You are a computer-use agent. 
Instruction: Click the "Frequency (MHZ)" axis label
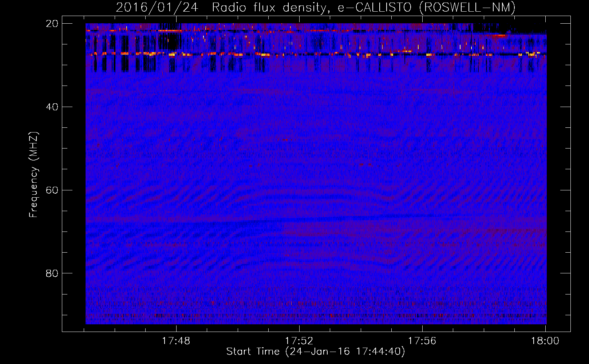(x=33, y=175)
